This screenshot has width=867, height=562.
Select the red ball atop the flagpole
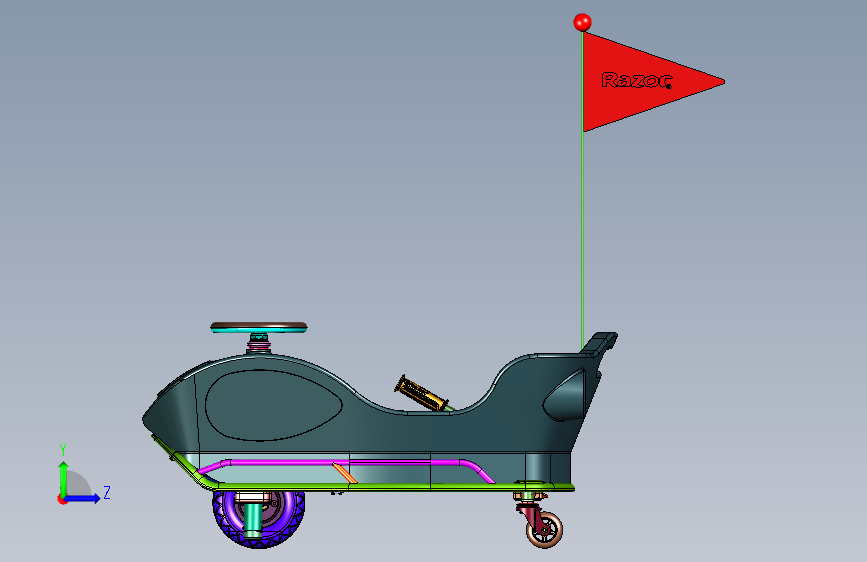tap(582, 22)
